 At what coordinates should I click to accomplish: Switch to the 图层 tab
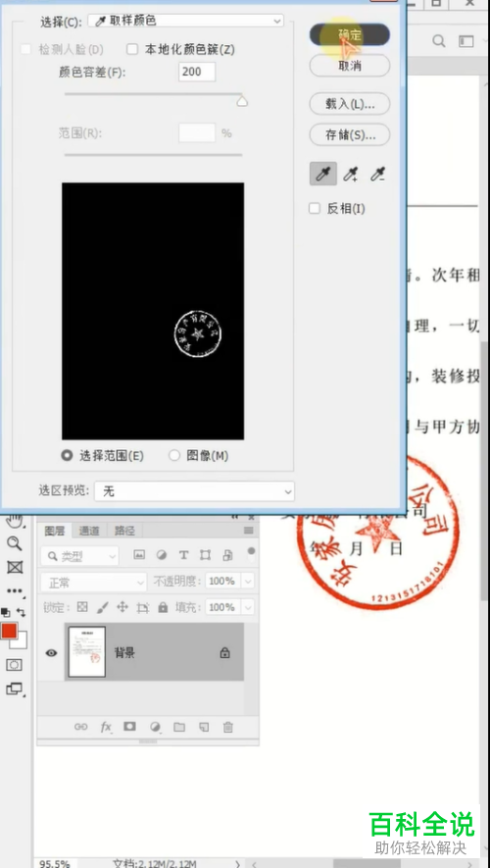click(x=55, y=531)
